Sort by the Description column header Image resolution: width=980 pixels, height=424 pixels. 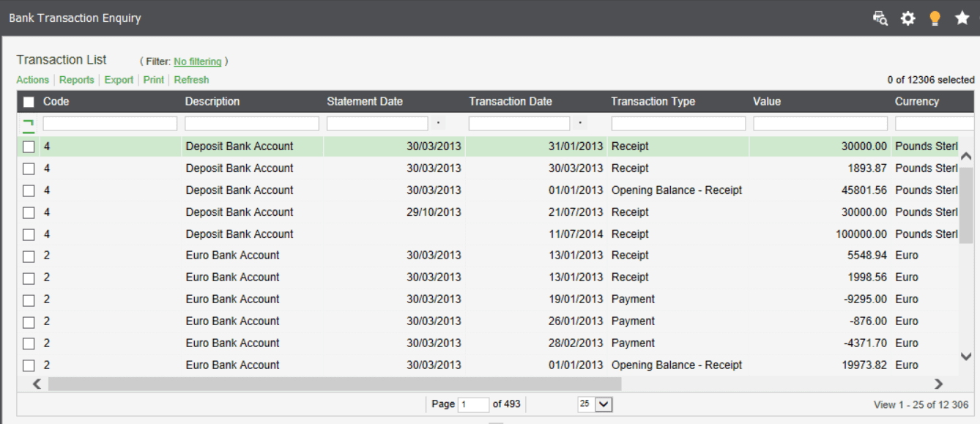pos(212,102)
